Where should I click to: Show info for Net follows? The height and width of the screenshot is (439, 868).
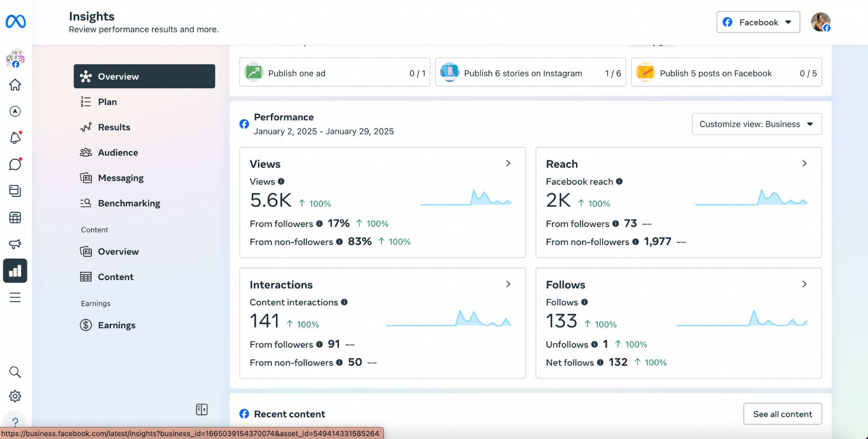click(x=600, y=362)
